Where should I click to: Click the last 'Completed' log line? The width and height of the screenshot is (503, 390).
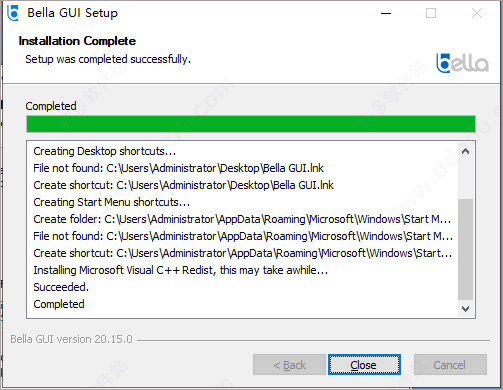59,304
